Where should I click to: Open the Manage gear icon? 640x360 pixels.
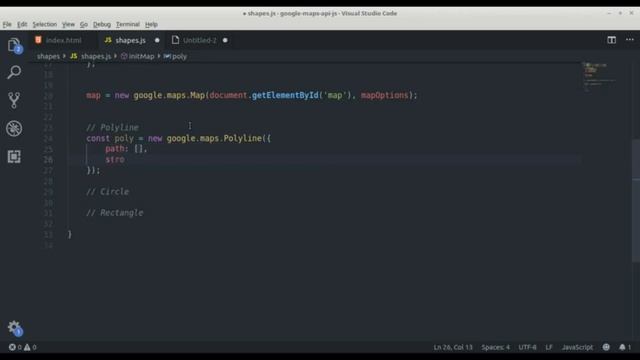15,328
